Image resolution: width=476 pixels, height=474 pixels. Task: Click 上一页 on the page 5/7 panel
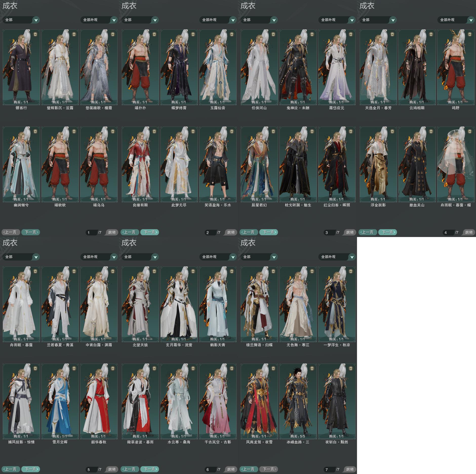click(11, 469)
